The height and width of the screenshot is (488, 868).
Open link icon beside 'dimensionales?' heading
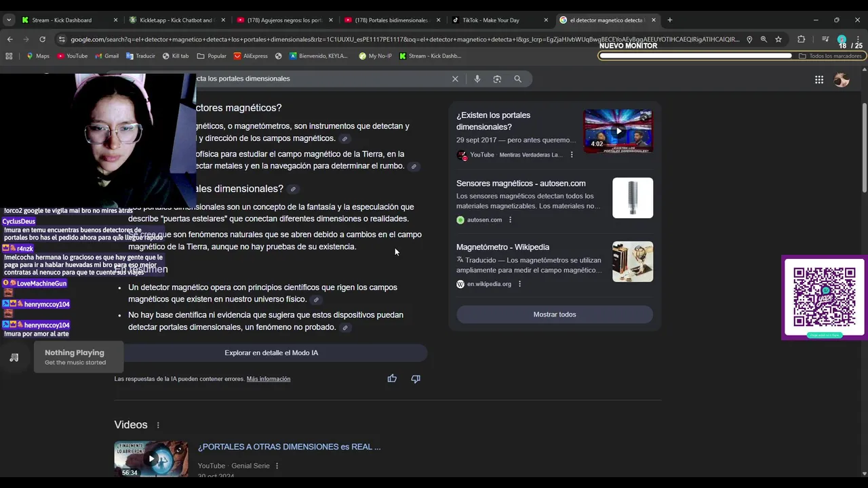pyautogui.click(x=293, y=189)
